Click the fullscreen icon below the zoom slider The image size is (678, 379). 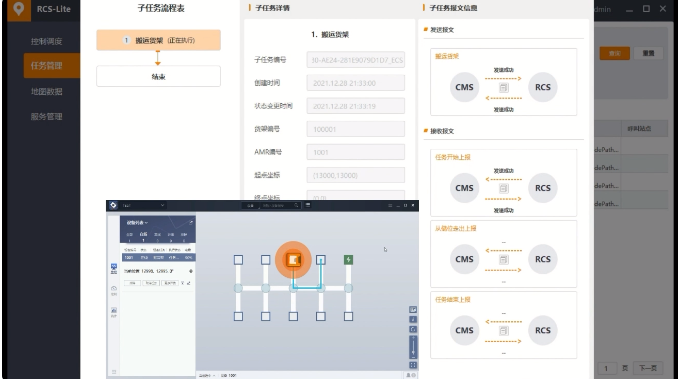point(413,365)
